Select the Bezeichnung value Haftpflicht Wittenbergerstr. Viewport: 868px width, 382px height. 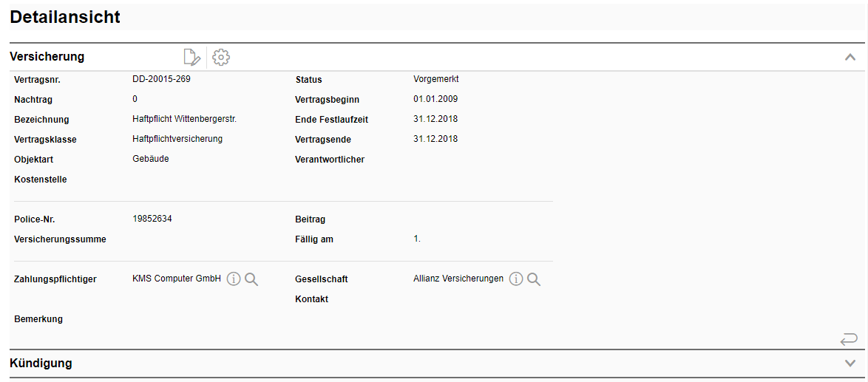(184, 119)
